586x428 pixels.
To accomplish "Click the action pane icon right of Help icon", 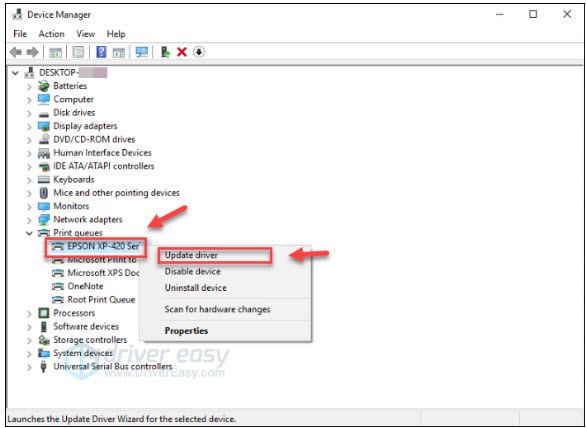I will 118,52.
